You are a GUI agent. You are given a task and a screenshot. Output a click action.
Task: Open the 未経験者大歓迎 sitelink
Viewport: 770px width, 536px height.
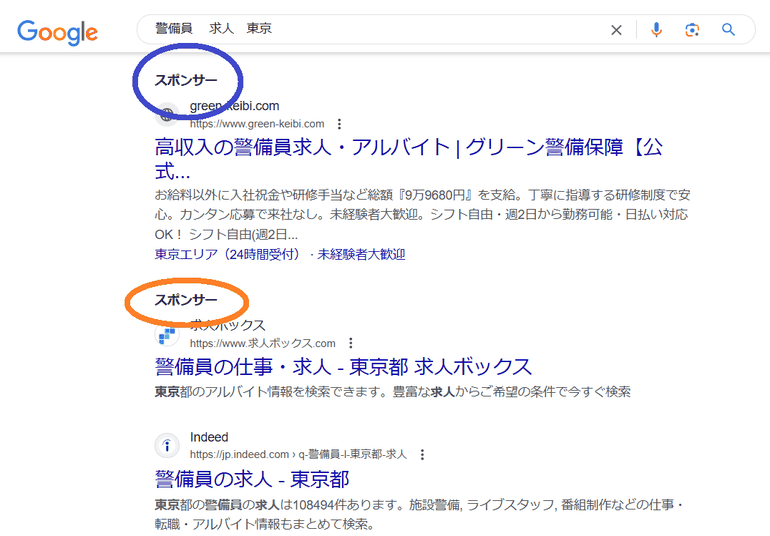coord(361,254)
